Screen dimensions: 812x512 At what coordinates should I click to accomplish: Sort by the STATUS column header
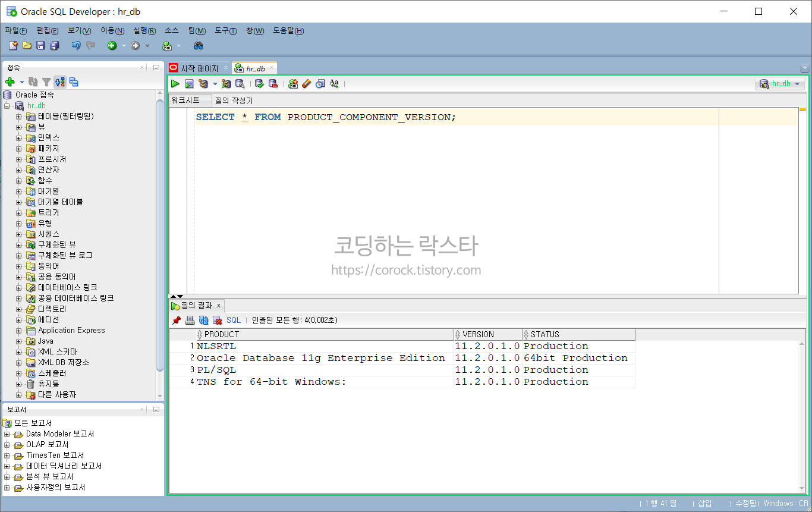pyautogui.click(x=579, y=334)
